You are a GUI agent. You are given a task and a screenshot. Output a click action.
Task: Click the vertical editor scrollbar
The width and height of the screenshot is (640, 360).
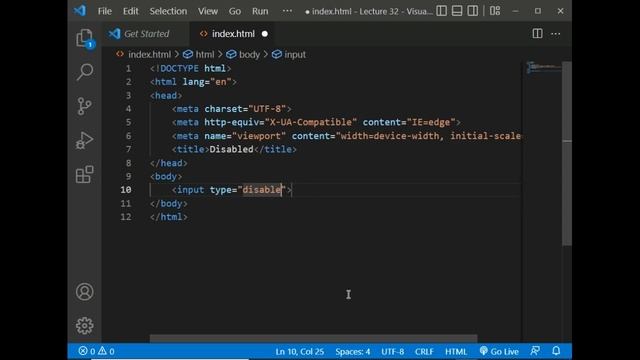click(x=567, y=153)
